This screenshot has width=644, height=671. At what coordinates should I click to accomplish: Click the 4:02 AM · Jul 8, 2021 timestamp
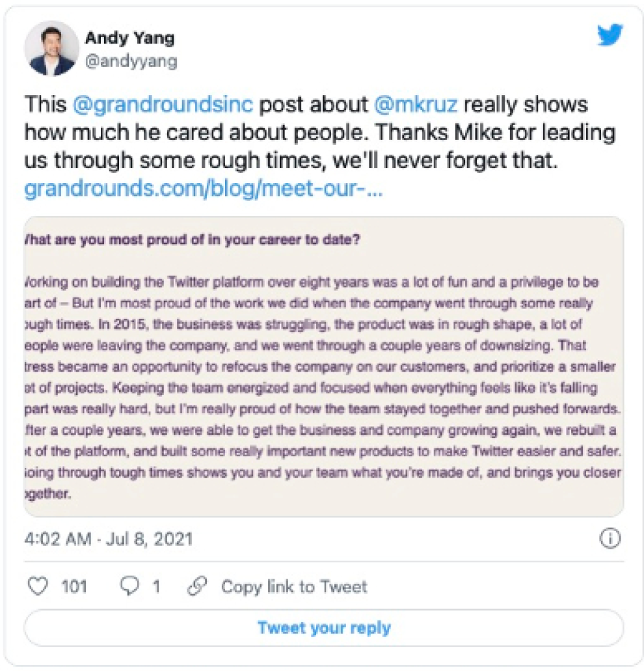click(108, 539)
